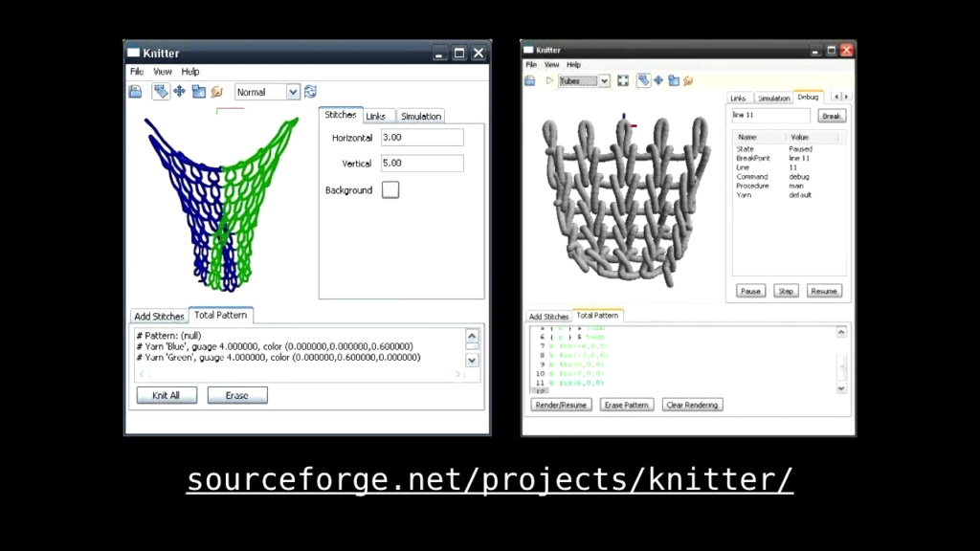Open the Normal render mode dropdown
980x551 pixels.
(x=293, y=92)
